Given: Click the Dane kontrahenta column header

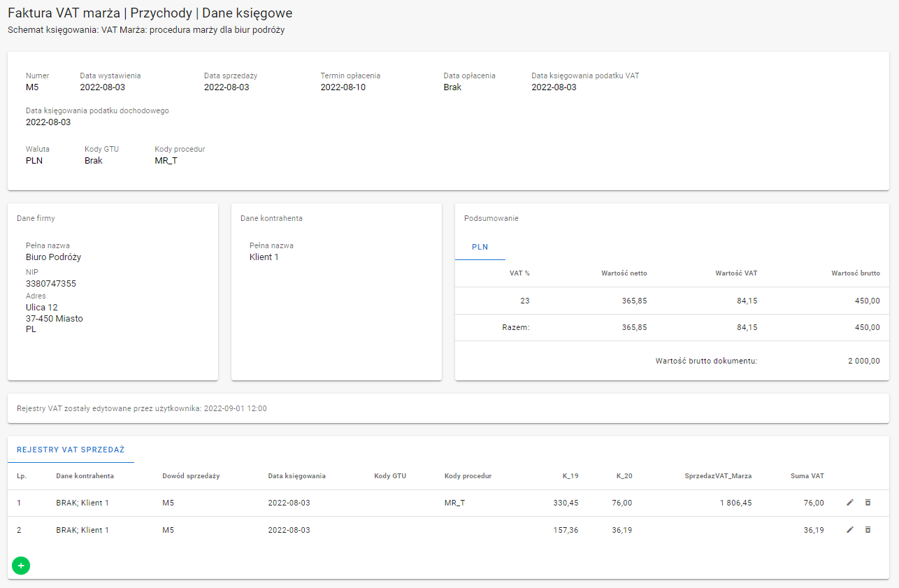Looking at the screenshot, I should [85, 476].
